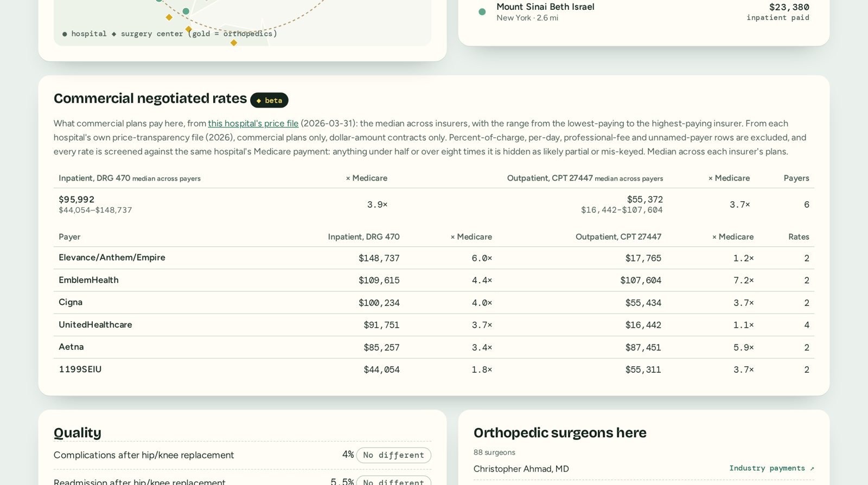
Task: Select the Aetna payer name
Action: pyautogui.click(x=71, y=347)
